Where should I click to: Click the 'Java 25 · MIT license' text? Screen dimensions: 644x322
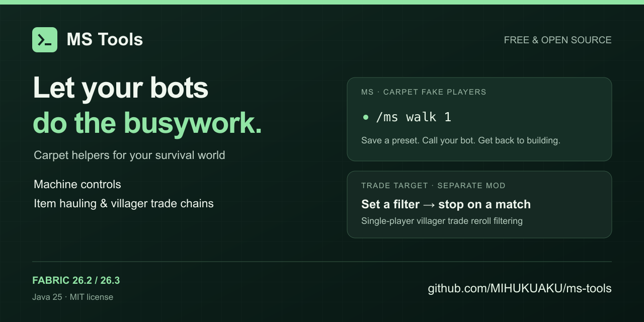[72, 297]
